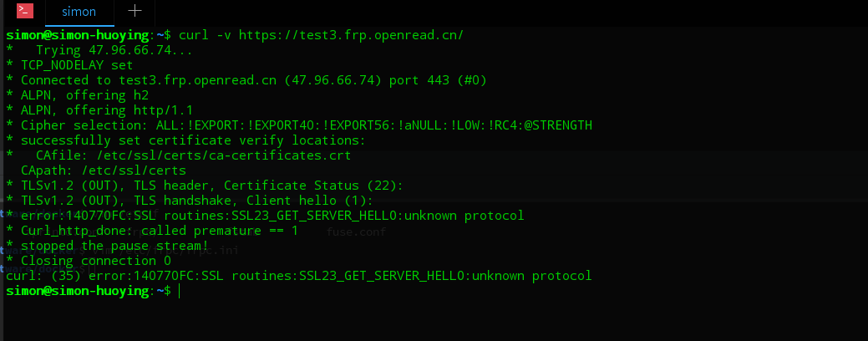Place cursor at the bottom command prompt

click(x=180, y=291)
